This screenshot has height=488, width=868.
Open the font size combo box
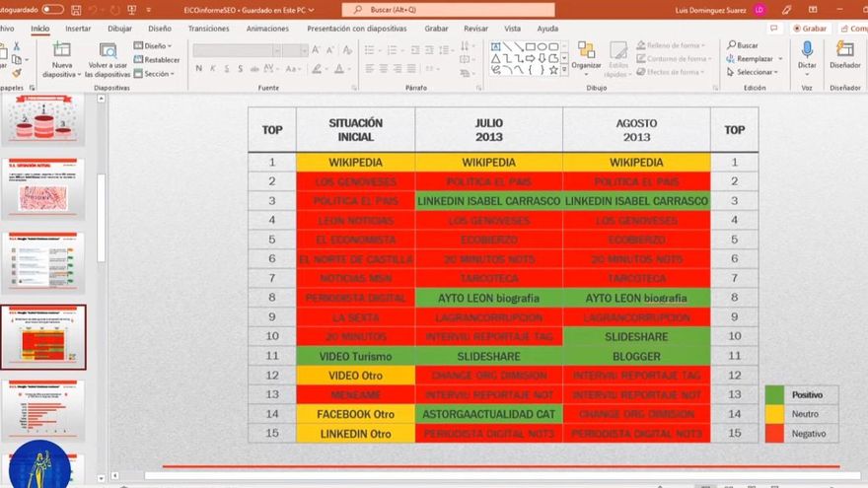click(295, 50)
